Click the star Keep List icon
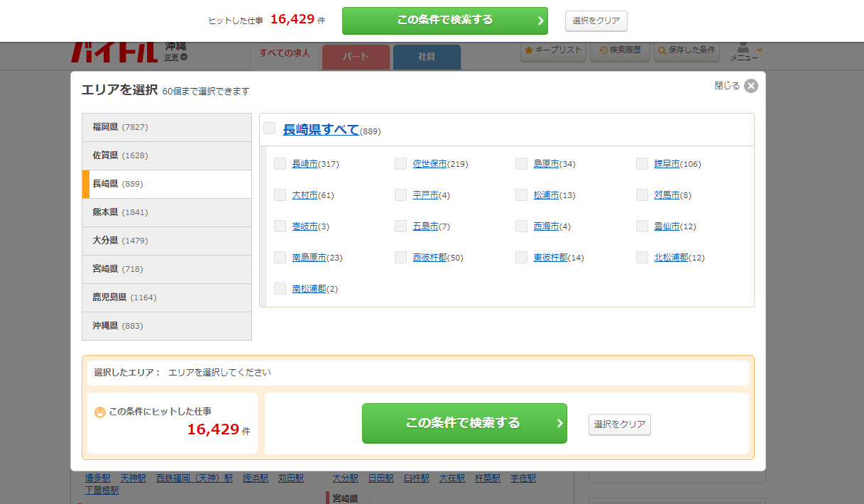864x504 pixels. point(528,50)
